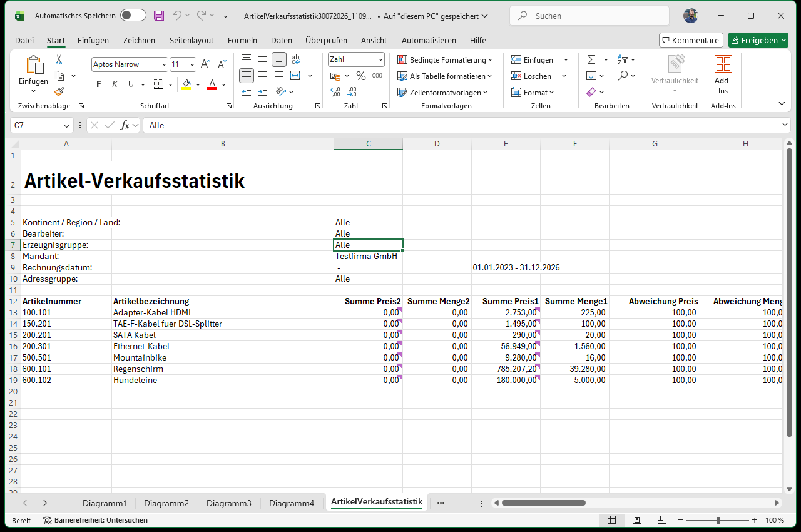Click the Clear eraser icon

click(x=591, y=92)
